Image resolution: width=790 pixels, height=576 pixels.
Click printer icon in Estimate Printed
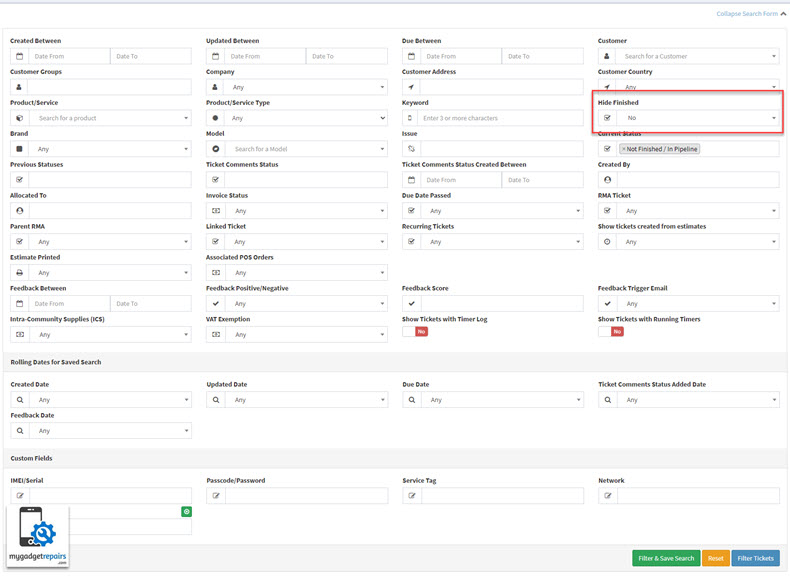coord(19,273)
